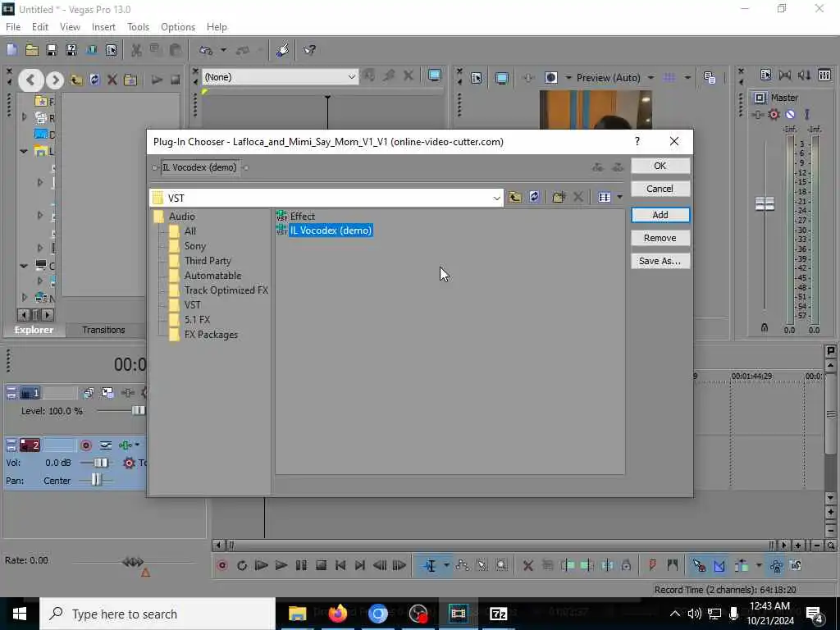Click the Insert Marker flag icon
The width and height of the screenshot is (840, 630).
coord(652,564)
